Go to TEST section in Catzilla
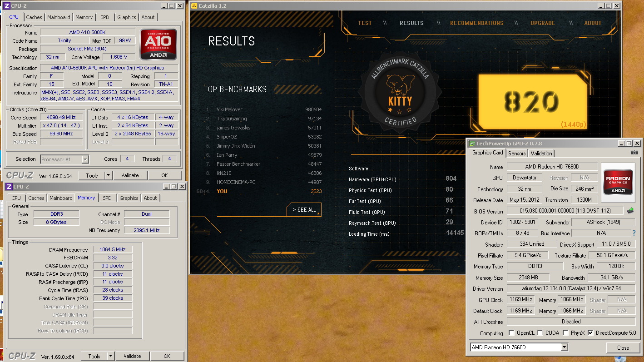 click(x=365, y=23)
